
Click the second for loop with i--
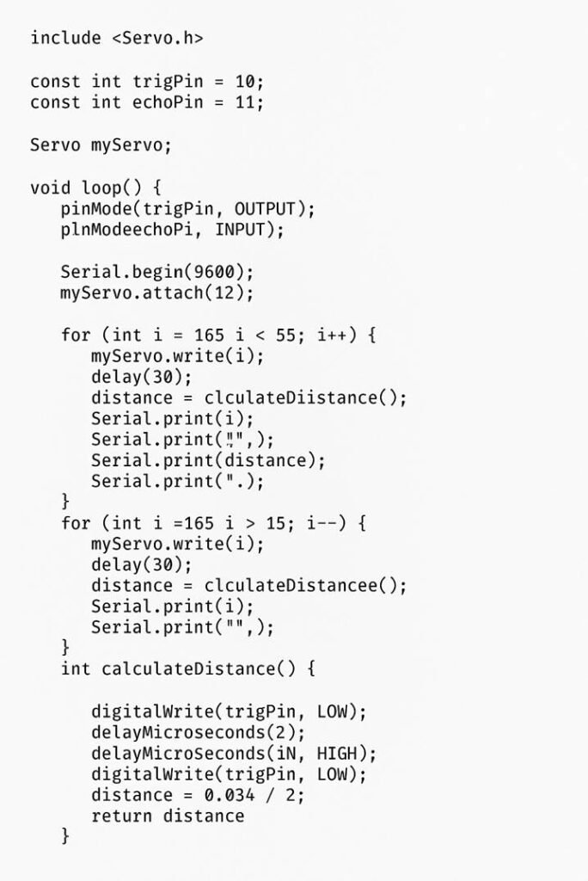tap(213, 524)
